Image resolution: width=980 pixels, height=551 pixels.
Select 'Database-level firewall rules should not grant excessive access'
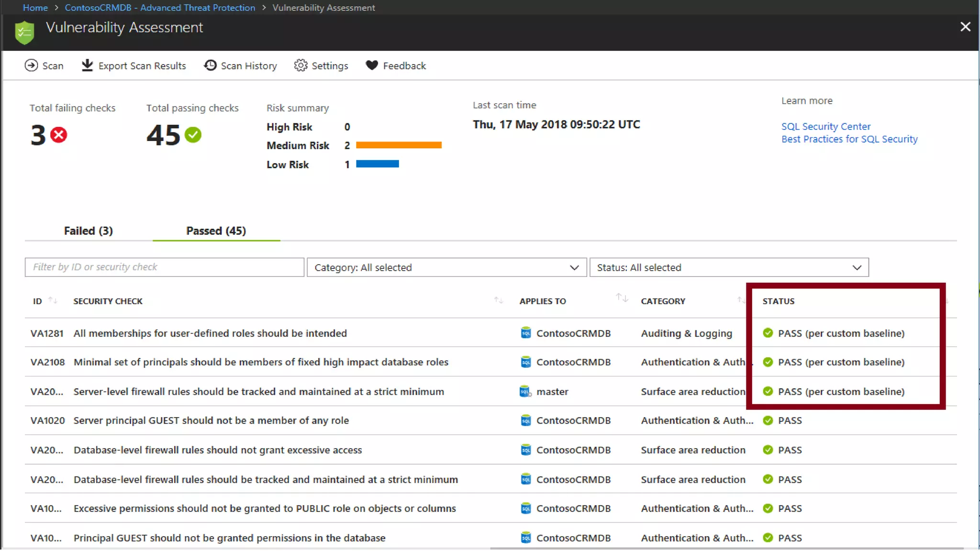click(218, 450)
